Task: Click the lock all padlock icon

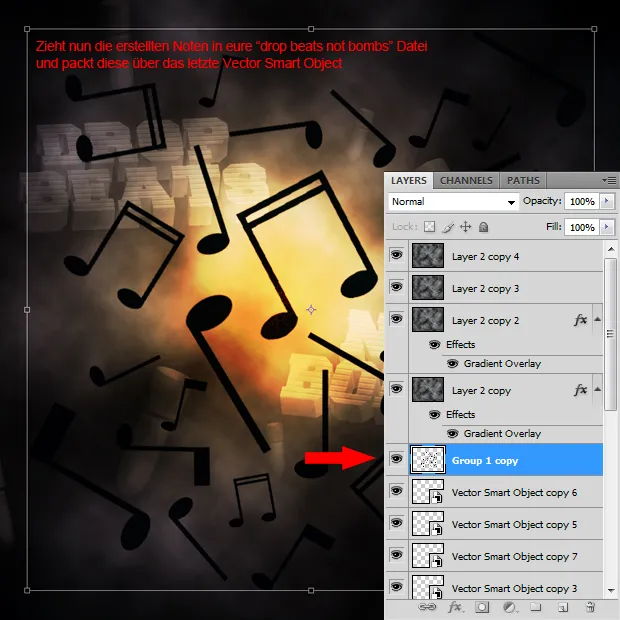Action: tap(483, 228)
